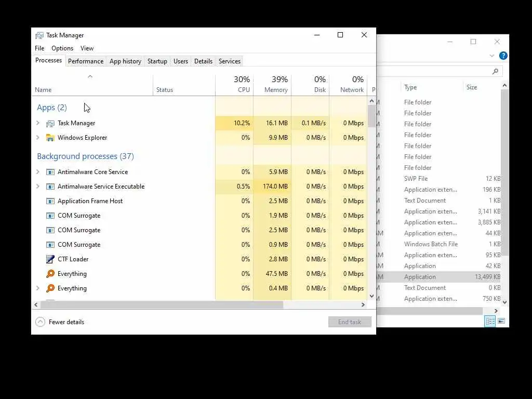Click the Task Manager scroll right arrow

[363, 304]
